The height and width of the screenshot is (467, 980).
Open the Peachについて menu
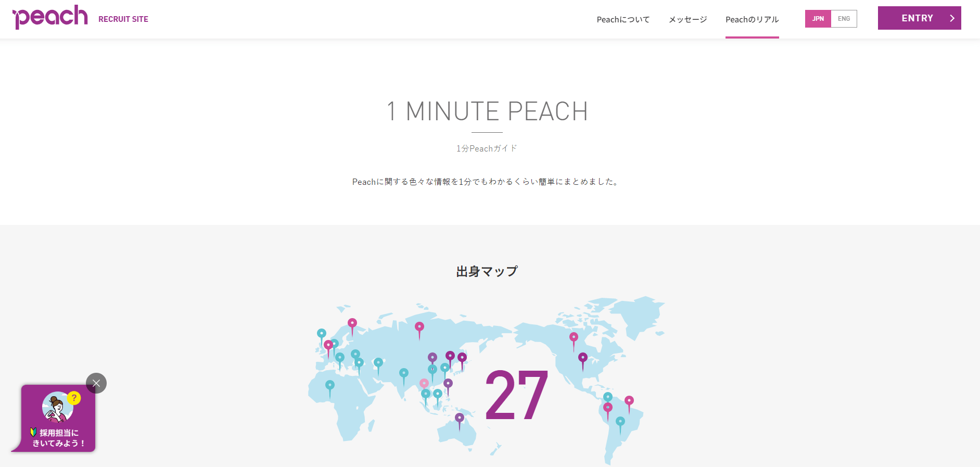(623, 19)
